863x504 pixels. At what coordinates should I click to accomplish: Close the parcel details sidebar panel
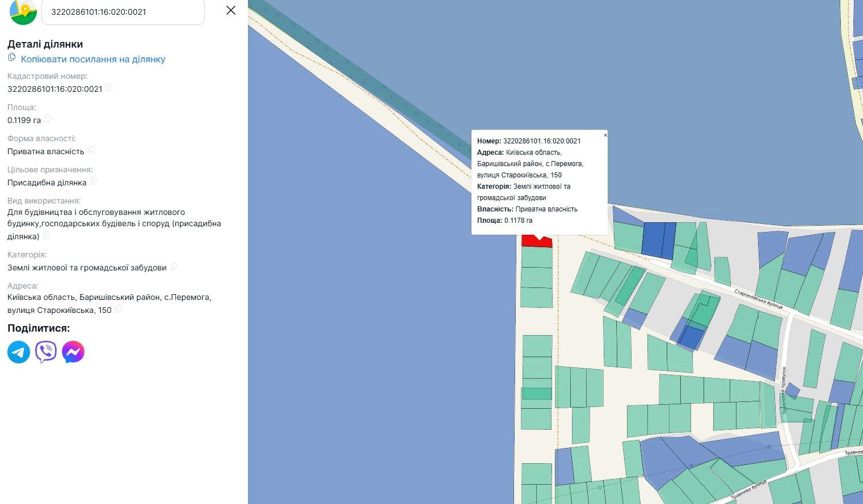pyautogui.click(x=230, y=10)
